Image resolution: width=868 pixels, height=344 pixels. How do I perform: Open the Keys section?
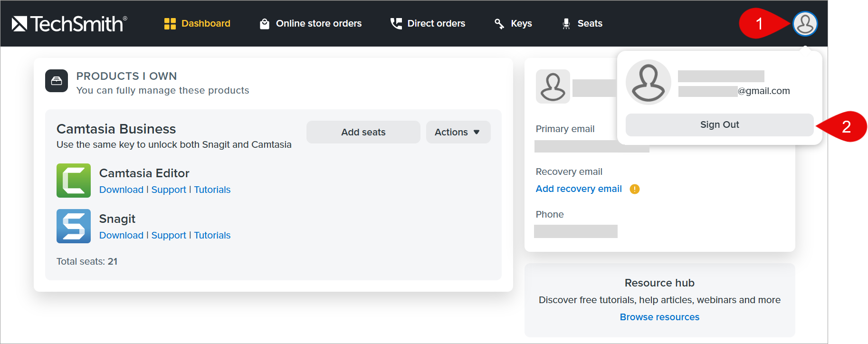513,23
